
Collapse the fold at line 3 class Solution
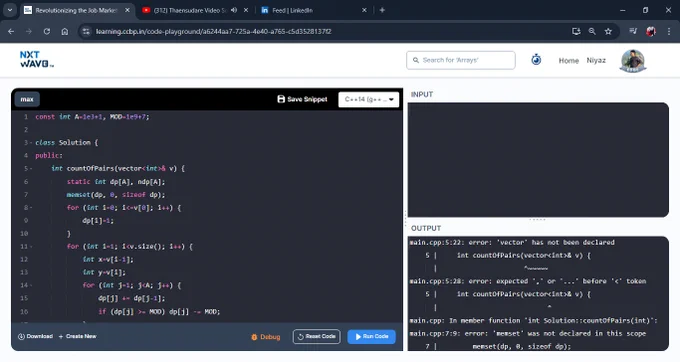(31, 143)
